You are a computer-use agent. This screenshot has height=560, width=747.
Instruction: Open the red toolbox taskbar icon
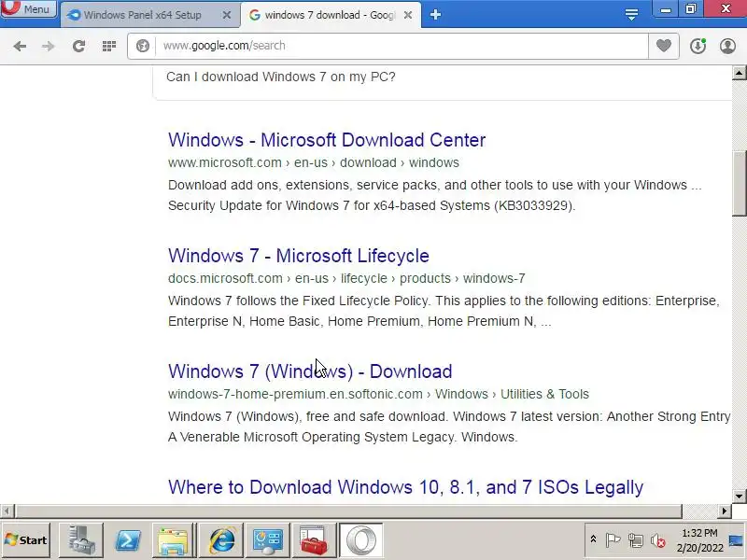click(x=314, y=540)
